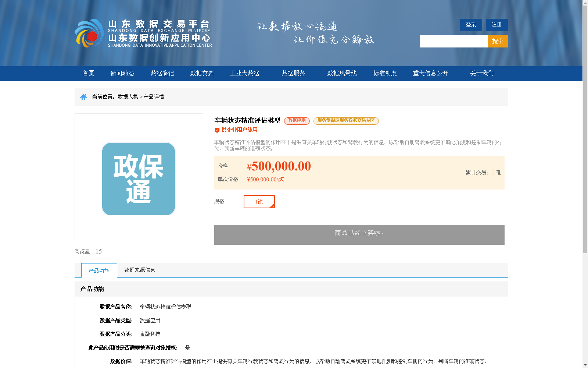The height and width of the screenshot is (368, 588).
Task: Open the 数据服务 menu item
Action: (294, 74)
